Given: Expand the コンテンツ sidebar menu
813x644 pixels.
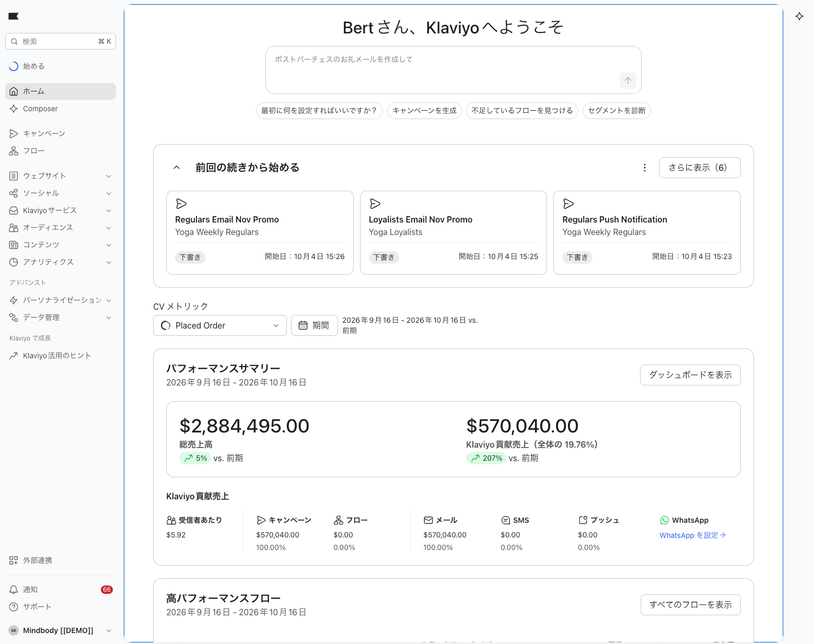Looking at the screenshot, I should point(61,245).
